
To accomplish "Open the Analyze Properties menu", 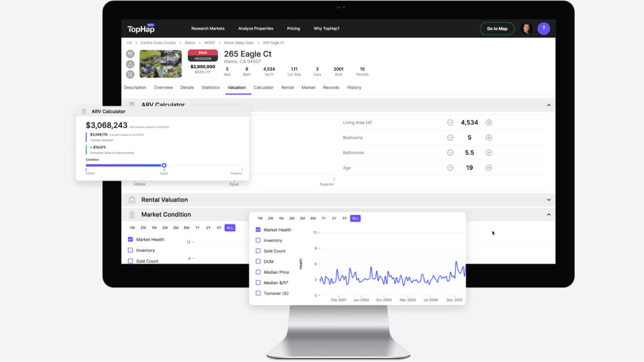I will [x=256, y=29].
